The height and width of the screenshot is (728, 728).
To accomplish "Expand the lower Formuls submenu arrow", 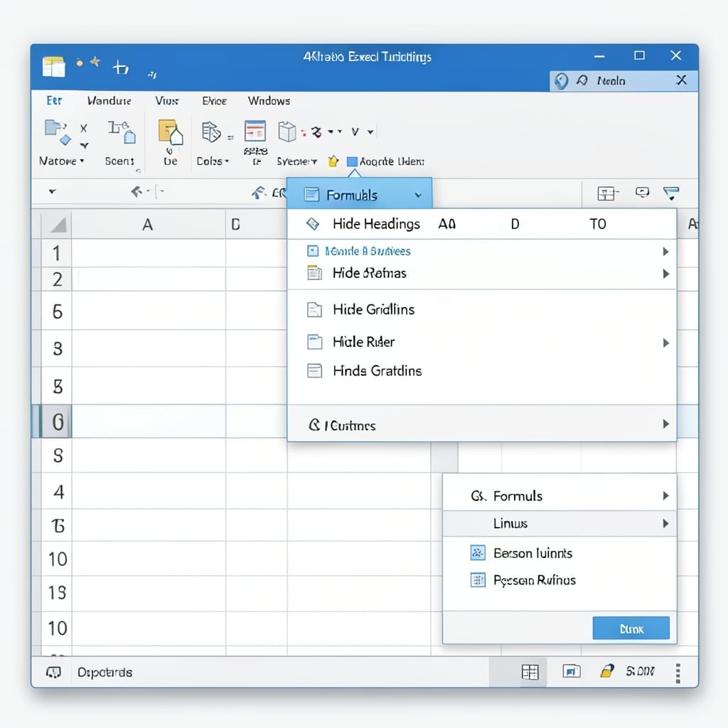I will click(x=665, y=496).
